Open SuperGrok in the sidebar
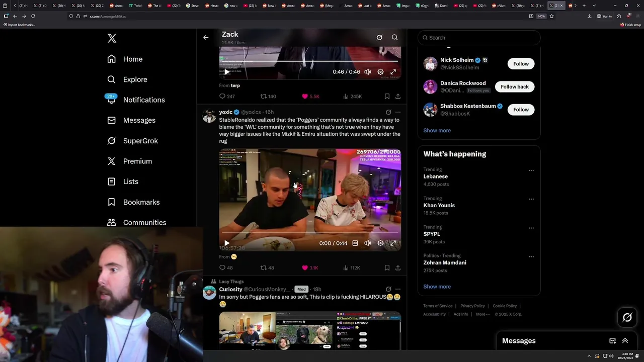644x362 pixels. point(132,141)
